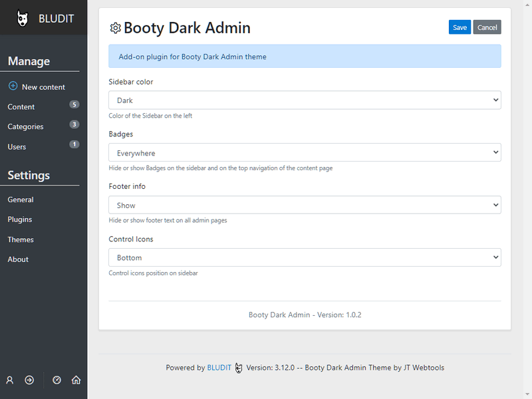Select Content in the Manage menu

[x=21, y=106]
